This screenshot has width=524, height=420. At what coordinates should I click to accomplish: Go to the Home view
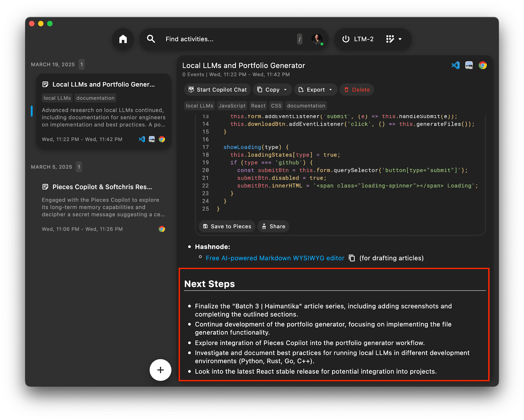click(123, 39)
